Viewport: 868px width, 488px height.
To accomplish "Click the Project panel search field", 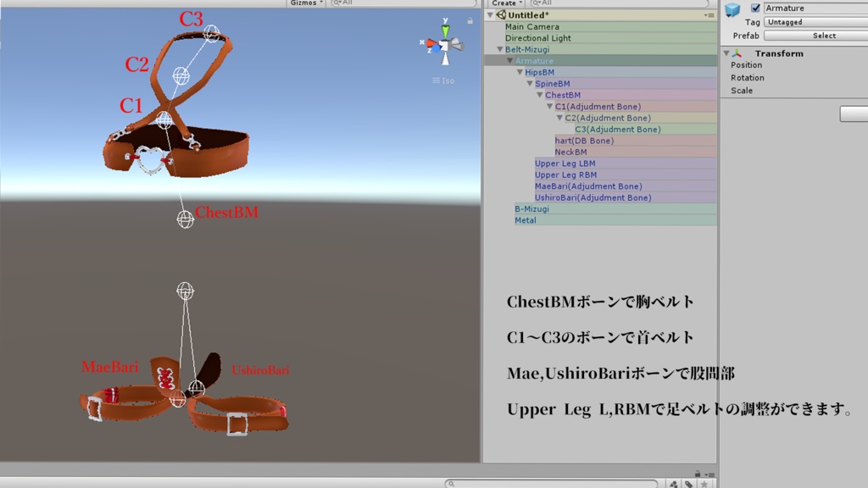I will [552, 484].
